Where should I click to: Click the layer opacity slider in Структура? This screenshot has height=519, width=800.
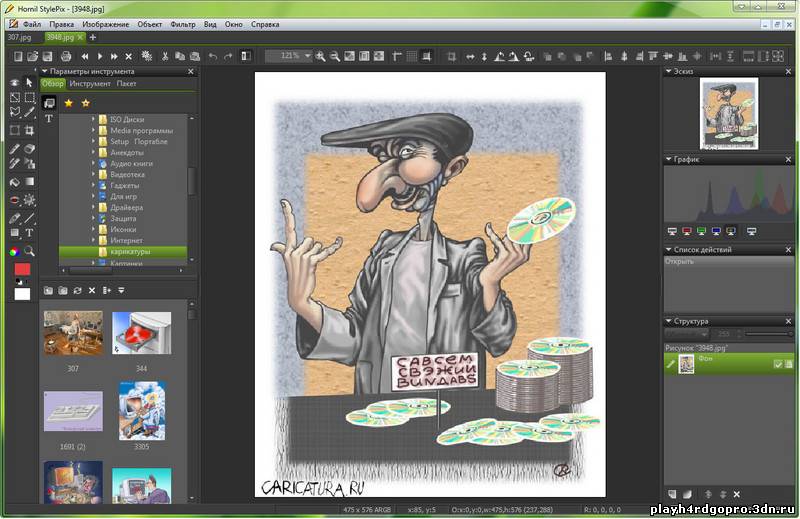point(768,334)
